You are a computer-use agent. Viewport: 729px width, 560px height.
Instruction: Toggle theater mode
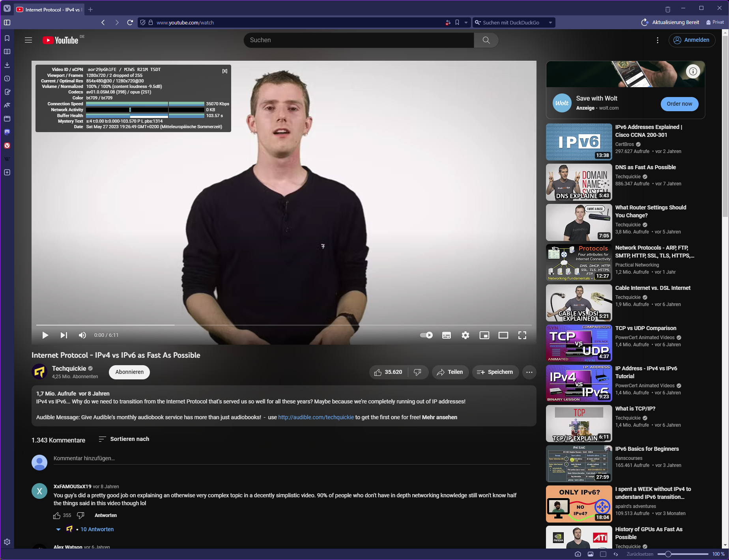click(503, 335)
